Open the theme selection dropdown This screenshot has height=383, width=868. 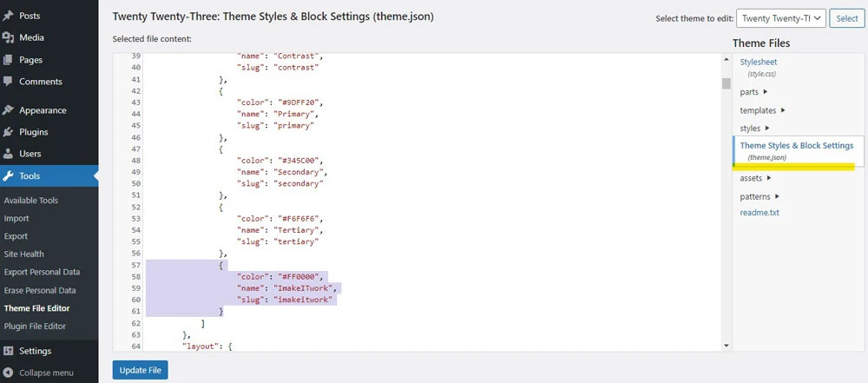tap(781, 18)
